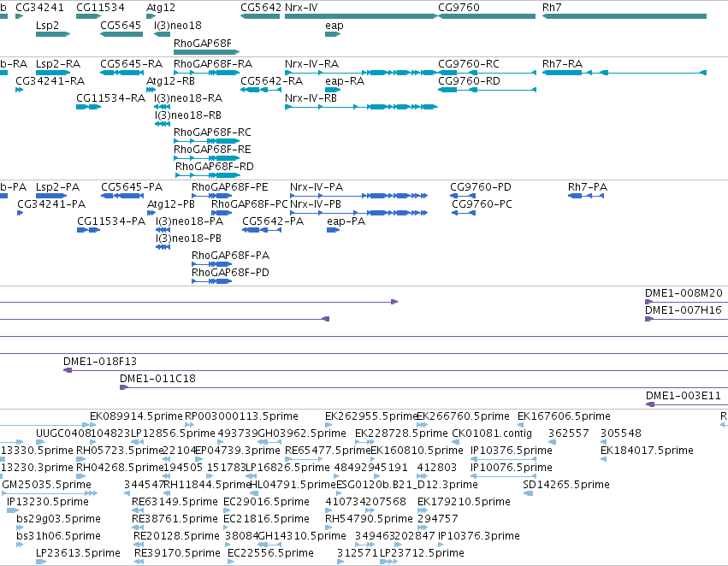Click the CG9760-RC transcript label

(469, 64)
